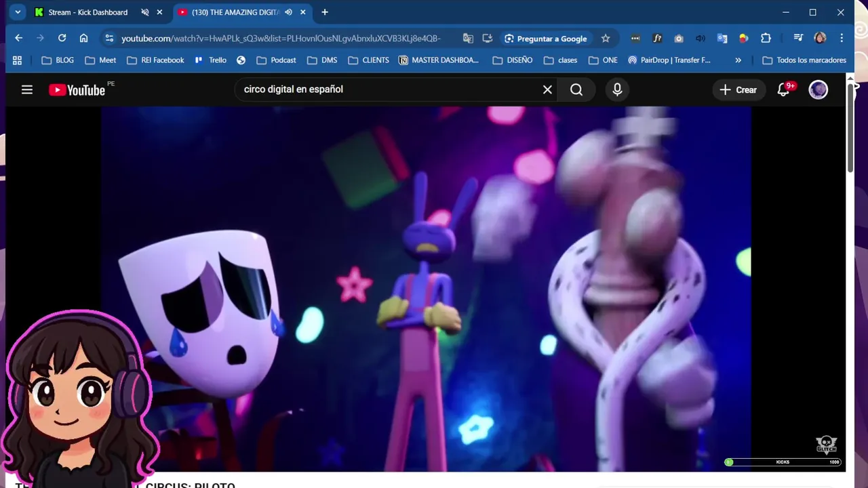Click the Kicks progress bar overlay
This screenshot has width=868, height=488.
click(x=783, y=462)
